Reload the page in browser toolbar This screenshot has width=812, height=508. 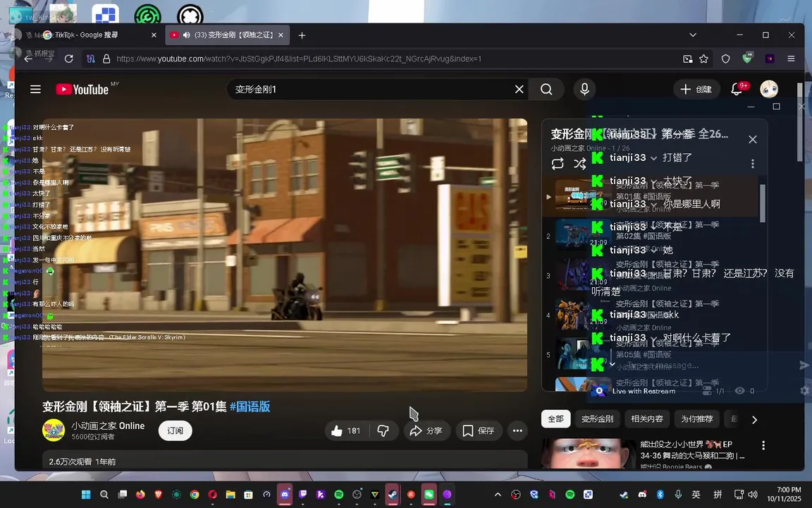click(68, 59)
